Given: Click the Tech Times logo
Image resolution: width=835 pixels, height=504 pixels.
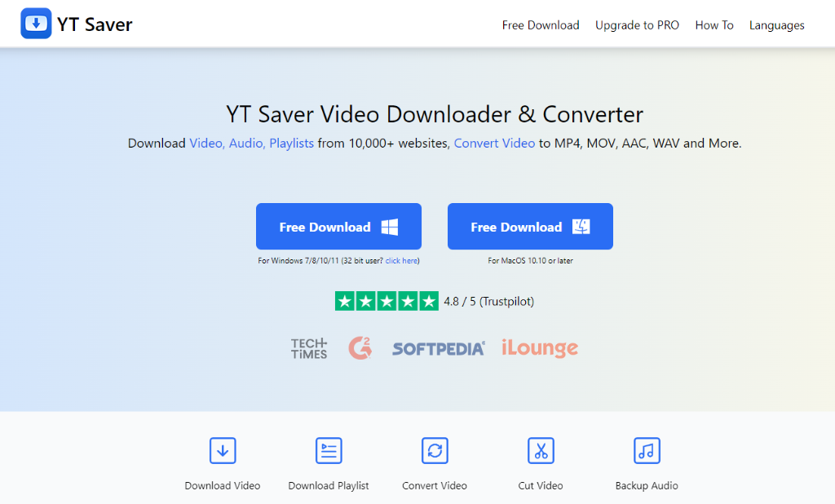Looking at the screenshot, I should (x=309, y=348).
